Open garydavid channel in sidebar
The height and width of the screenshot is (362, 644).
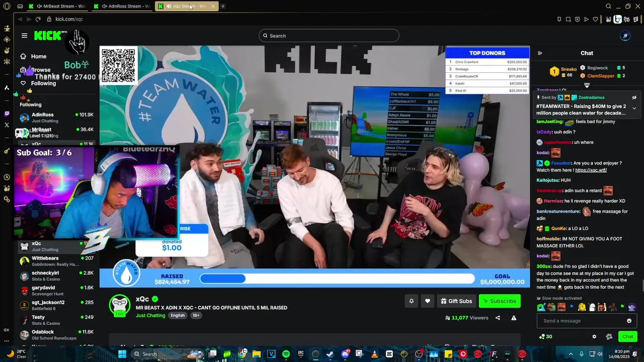(57, 290)
